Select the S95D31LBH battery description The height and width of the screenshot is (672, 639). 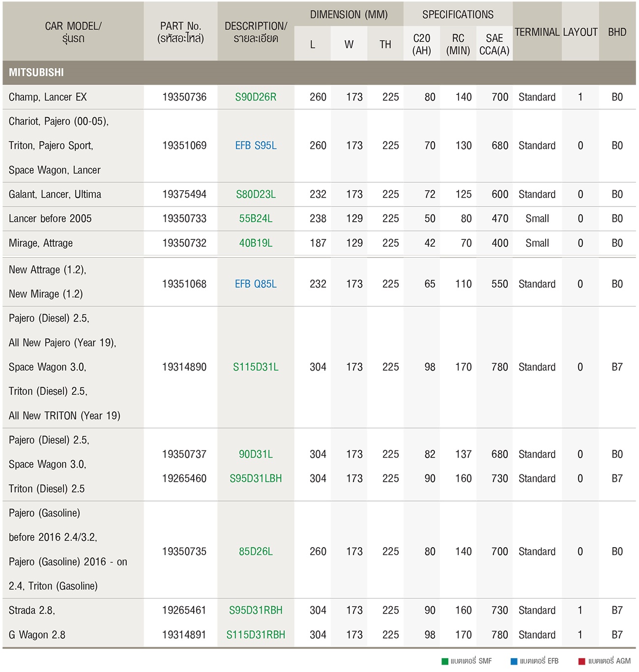(256, 478)
